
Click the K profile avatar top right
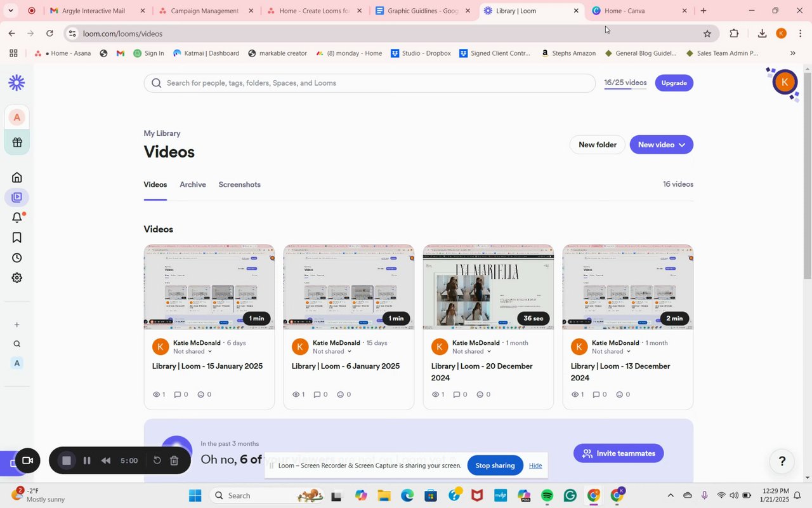[x=785, y=82]
